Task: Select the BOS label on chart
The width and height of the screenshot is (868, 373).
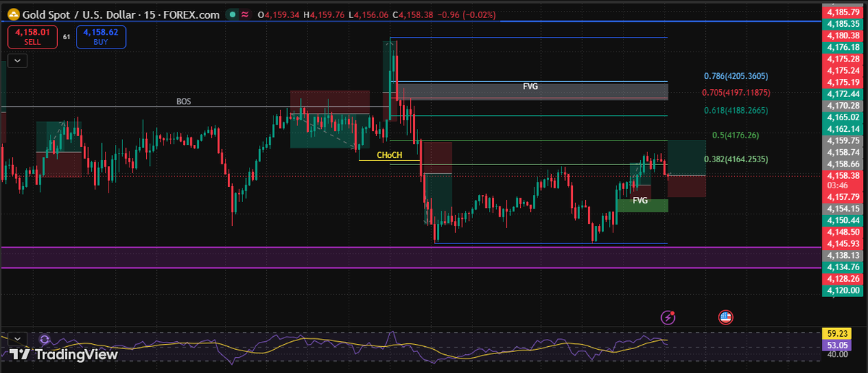Action: click(184, 102)
